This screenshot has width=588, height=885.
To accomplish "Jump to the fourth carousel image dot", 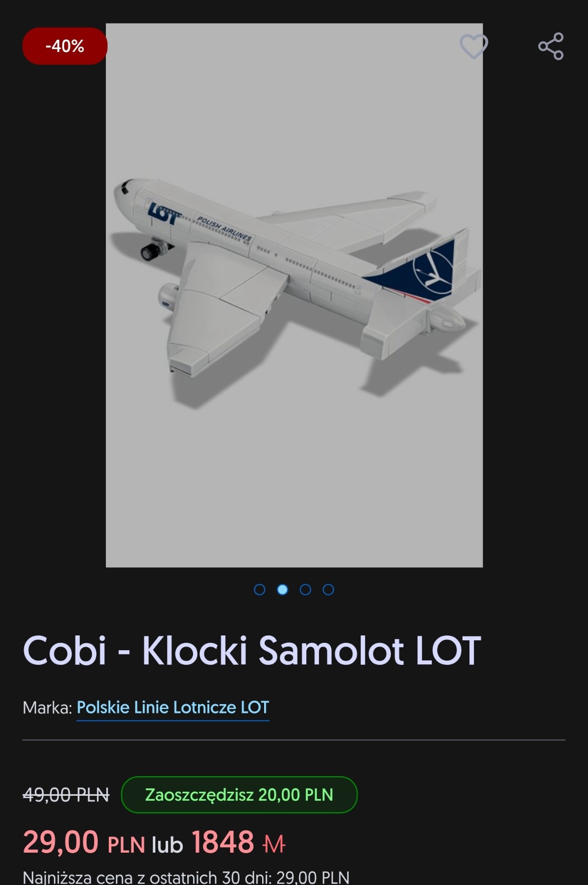I will (328, 589).
